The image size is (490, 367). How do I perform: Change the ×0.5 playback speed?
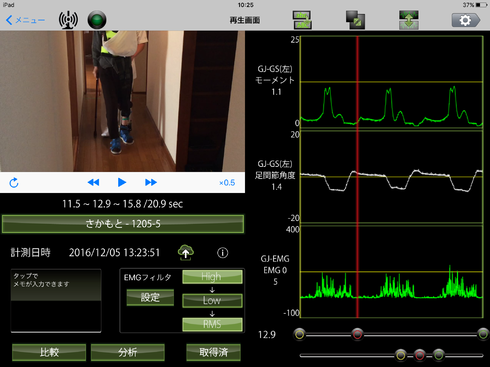click(x=227, y=183)
